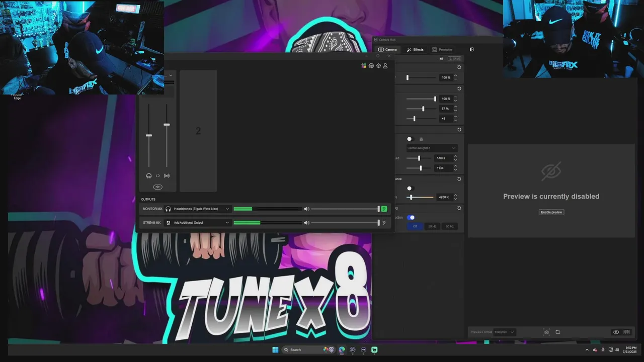Increment the 57 % value stepper
The height and width of the screenshot is (362, 644).
(x=455, y=107)
